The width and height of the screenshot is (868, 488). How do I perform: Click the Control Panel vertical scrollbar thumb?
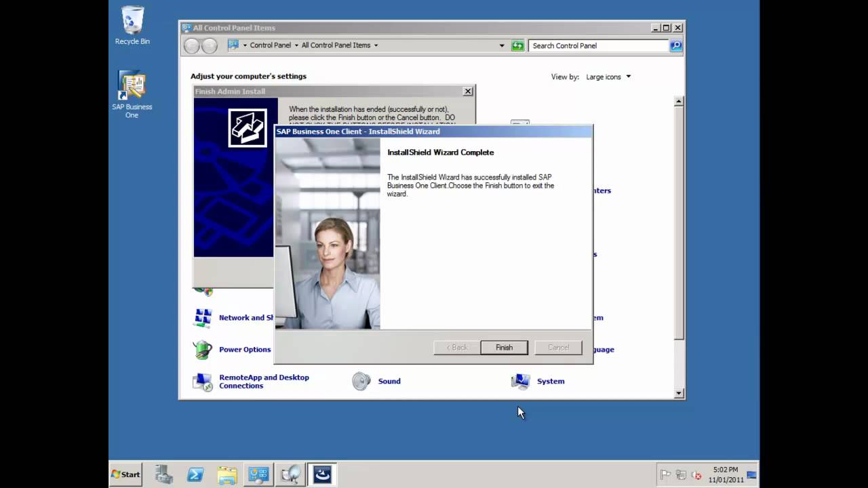[679, 222]
